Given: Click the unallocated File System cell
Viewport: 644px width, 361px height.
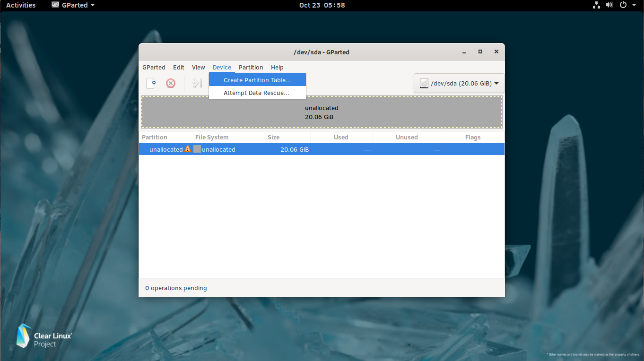Looking at the screenshot, I should pos(218,149).
